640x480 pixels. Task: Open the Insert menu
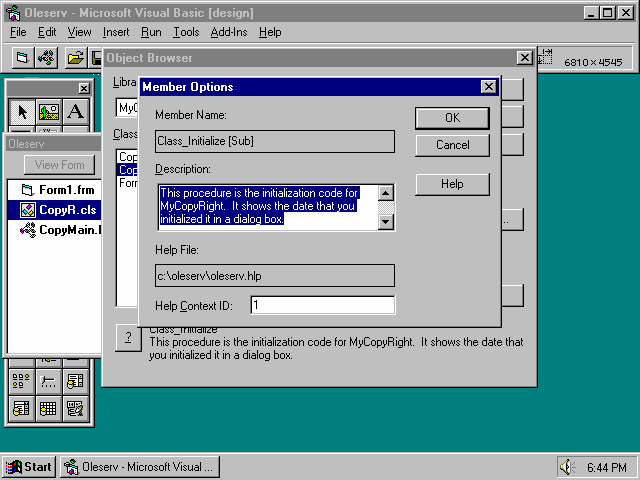116,32
